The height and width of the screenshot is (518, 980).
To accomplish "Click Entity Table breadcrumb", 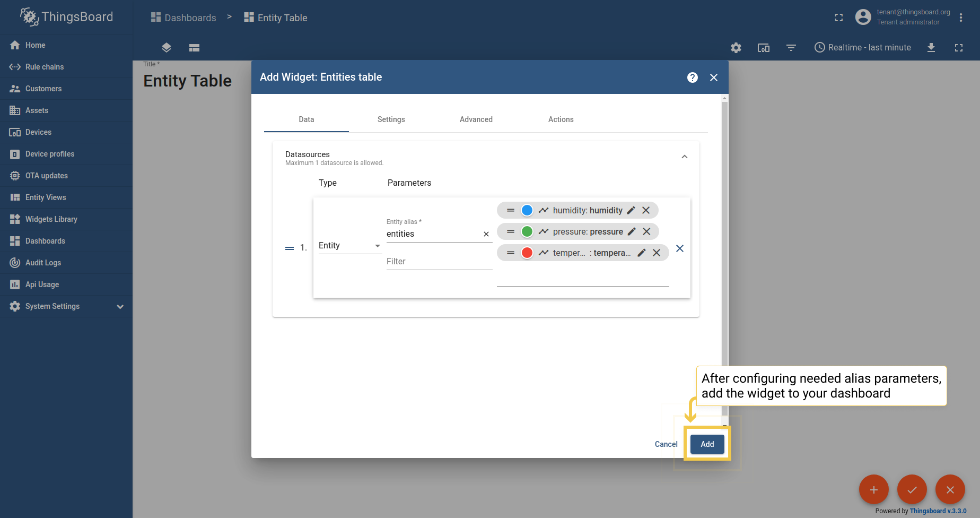I will [276, 18].
